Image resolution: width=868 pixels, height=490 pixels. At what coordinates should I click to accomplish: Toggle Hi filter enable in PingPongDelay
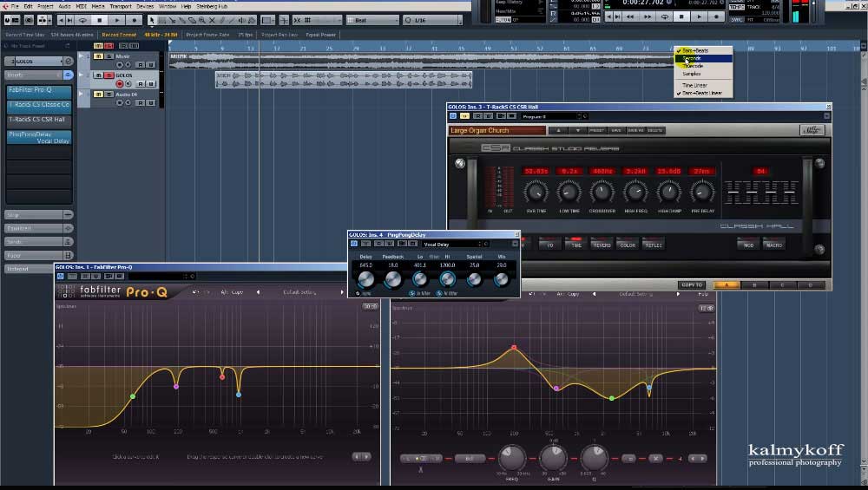point(439,293)
